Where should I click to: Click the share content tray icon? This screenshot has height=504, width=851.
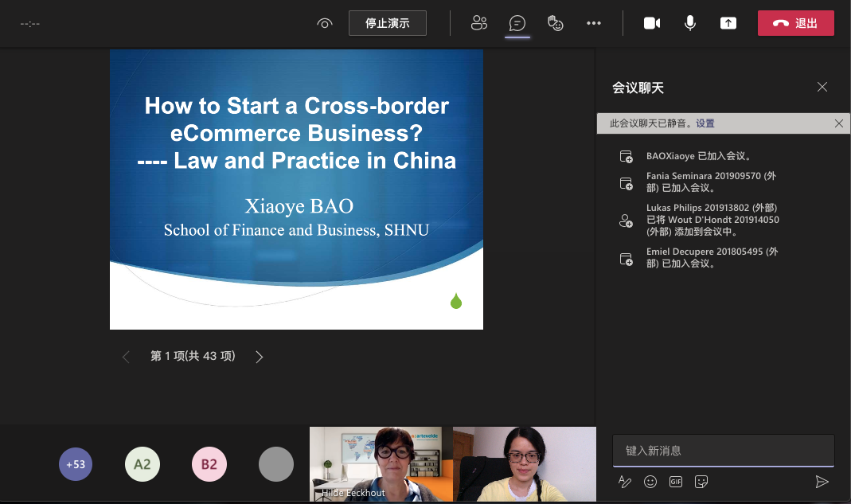(728, 23)
